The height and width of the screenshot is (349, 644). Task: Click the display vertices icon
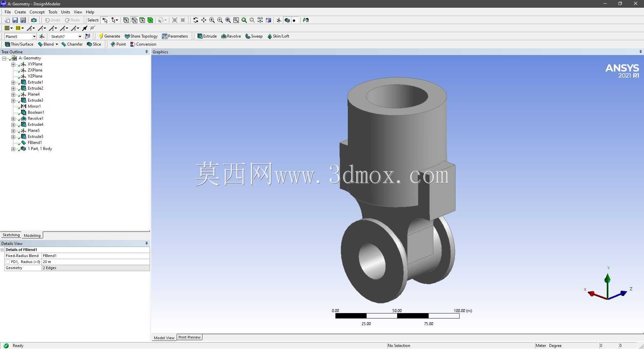(93, 28)
